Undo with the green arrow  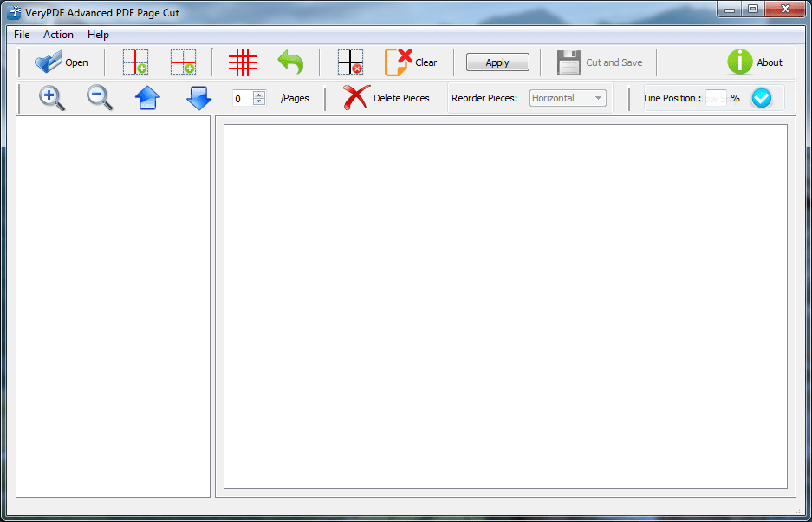[x=290, y=62]
